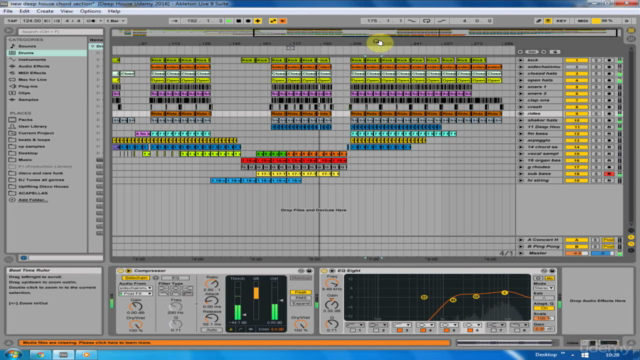Unfold the snare 1 track
Screen dimensions: 640x360
tap(520, 87)
